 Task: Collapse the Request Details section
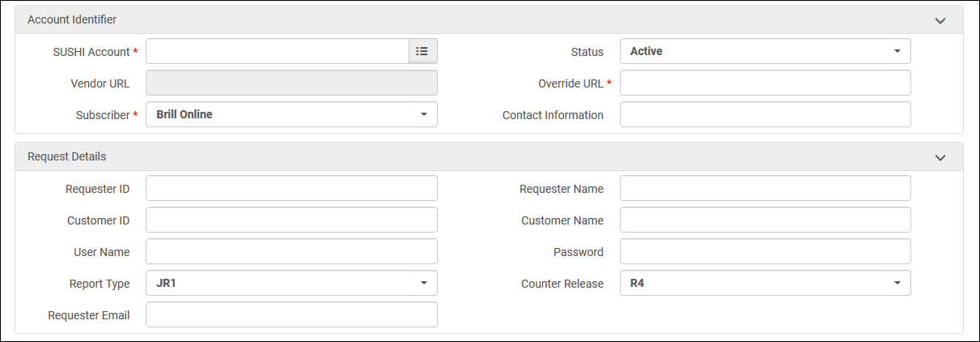940,157
